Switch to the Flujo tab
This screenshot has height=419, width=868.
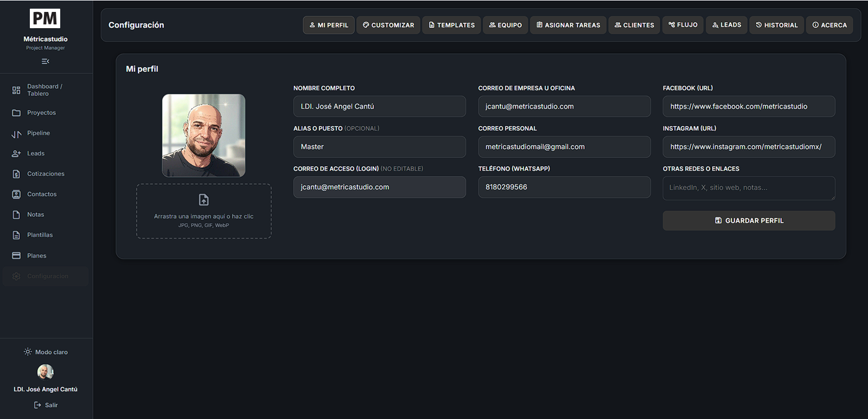point(683,25)
